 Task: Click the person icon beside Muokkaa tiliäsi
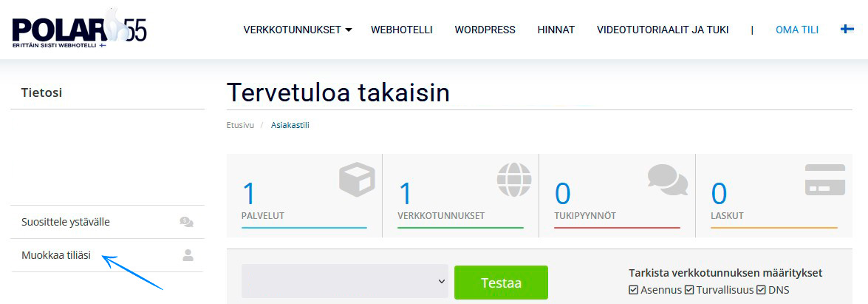188,255
